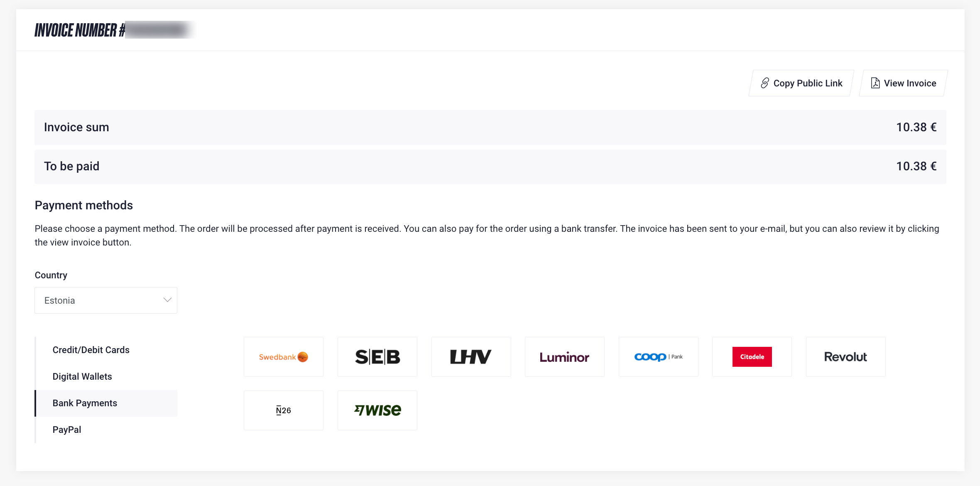The image size is (980, 486).
Task: Open the Country dropdown showing Estonia
Action: tap(106, 300)
